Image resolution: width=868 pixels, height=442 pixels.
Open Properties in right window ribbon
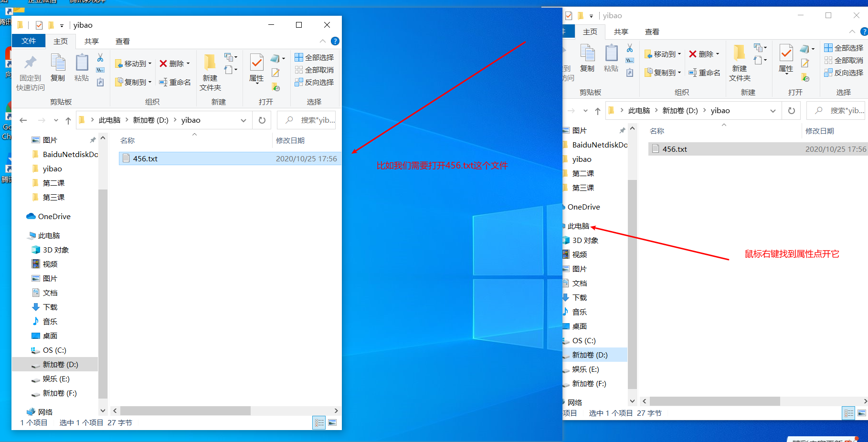[786, 59]
